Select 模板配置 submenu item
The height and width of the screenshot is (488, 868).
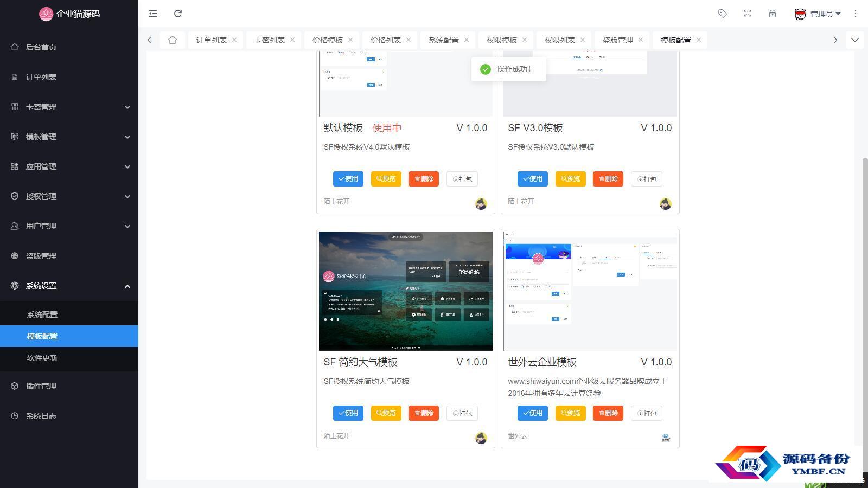tap(69, 336)
